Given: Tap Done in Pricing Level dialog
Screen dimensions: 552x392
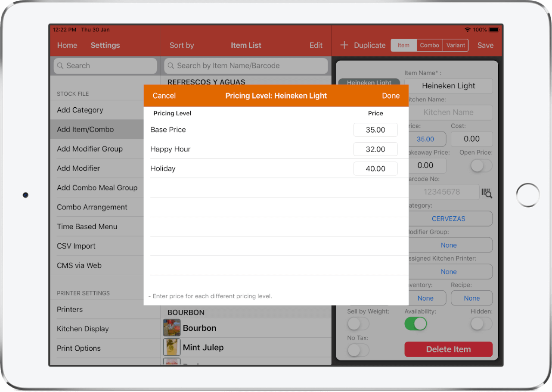Looking at the screenshot, I should (x=391, y=96).
